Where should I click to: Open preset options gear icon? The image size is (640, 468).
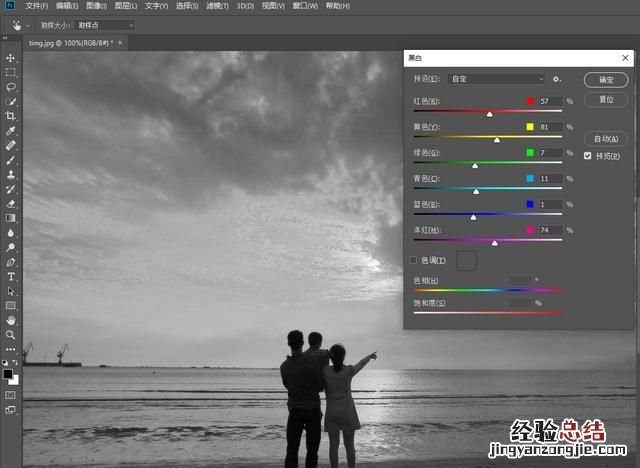(x=557, y=79)
